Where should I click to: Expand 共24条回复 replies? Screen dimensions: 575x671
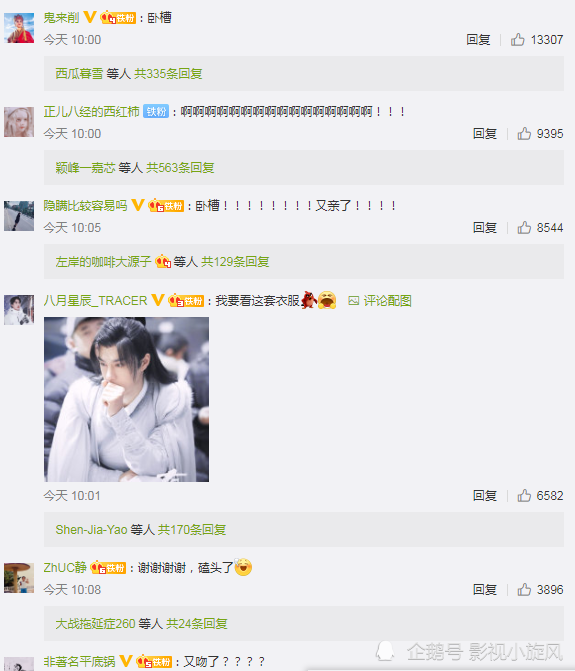click(197, 623)
